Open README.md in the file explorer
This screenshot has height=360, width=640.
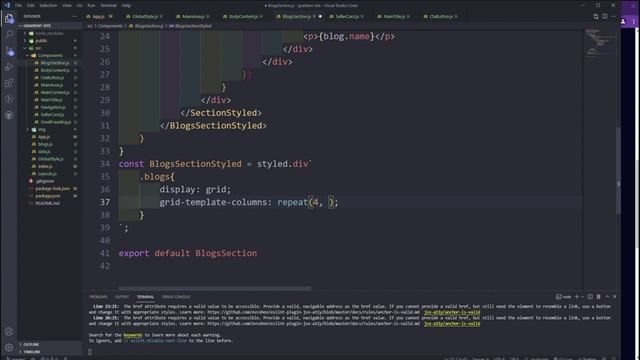pos(47,203)
